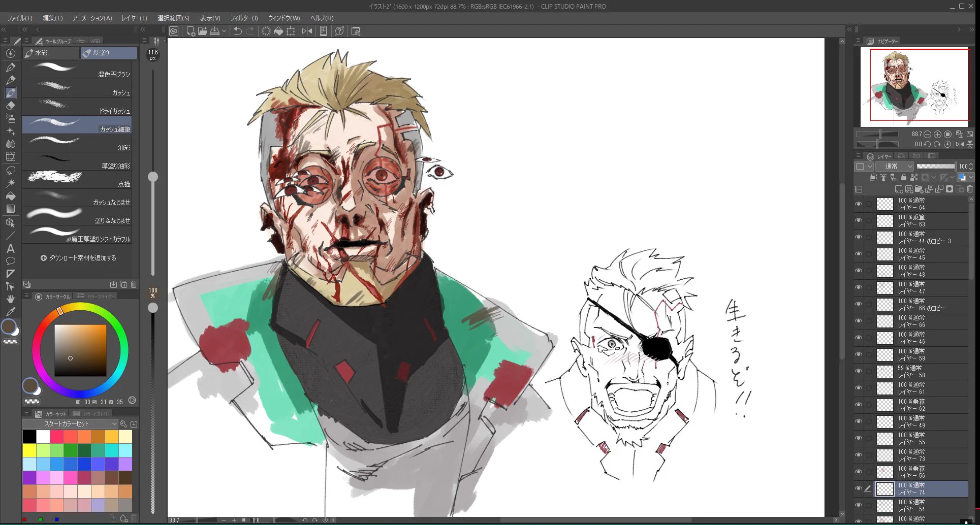
Task: Click the Flip horizontal icon in command bar
Action: point(307,31)
